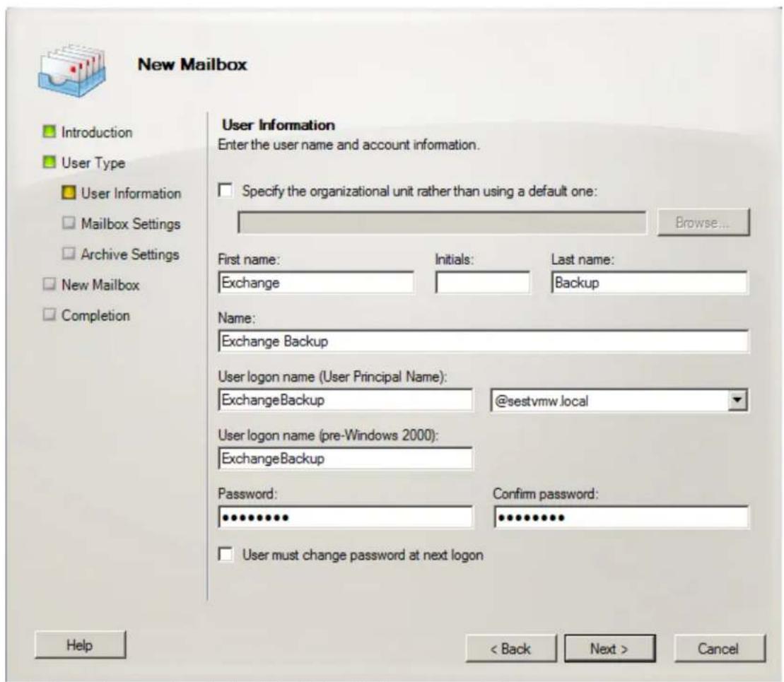Viewport: 784px width, 682px height.
Task: Click the Confirm password field
Action: click(621, 517)
